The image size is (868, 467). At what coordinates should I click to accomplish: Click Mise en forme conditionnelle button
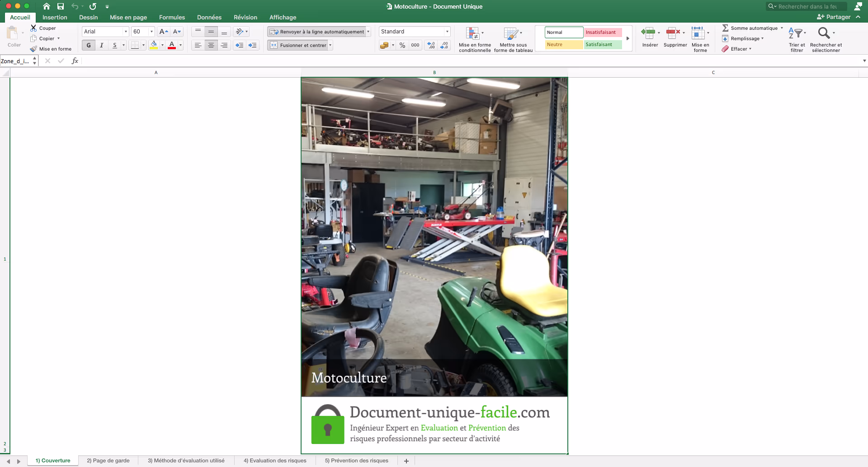(475, 40)
